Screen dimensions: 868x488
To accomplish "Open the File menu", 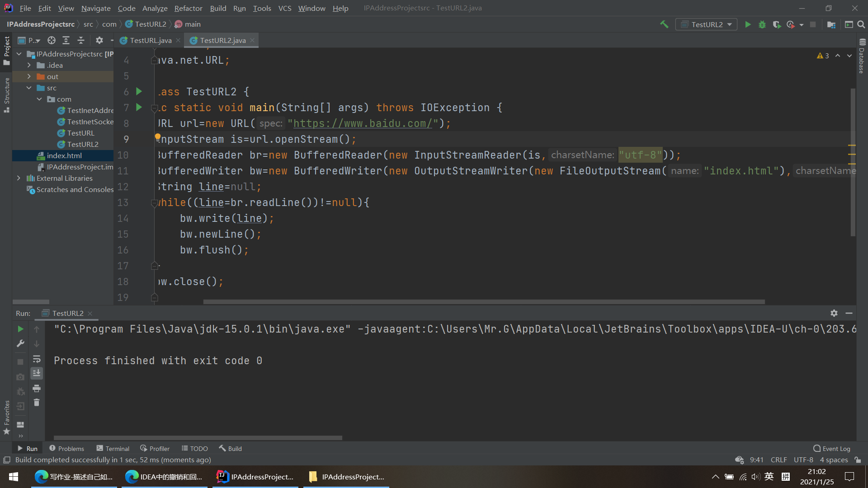I will (25, 8).
